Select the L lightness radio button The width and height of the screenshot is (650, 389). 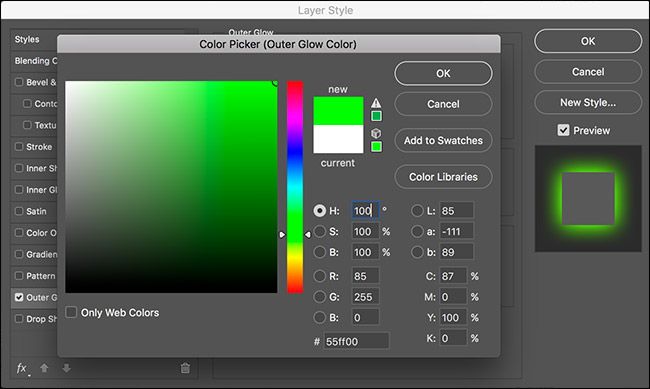coord(417,211)
